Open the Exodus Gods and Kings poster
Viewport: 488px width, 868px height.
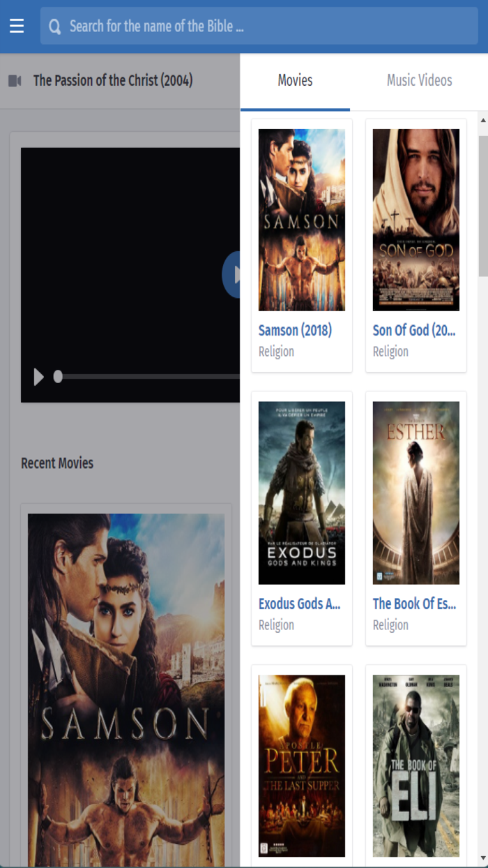pos(302,493)
